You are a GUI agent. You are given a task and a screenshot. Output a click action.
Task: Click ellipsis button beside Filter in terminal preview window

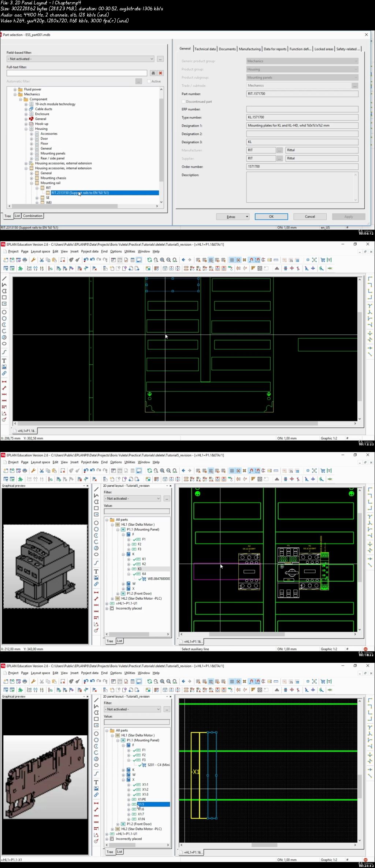(167, 709)
